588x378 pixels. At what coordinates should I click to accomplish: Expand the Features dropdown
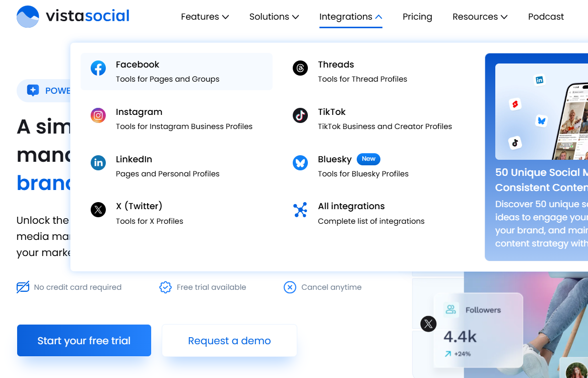point(205,17)
